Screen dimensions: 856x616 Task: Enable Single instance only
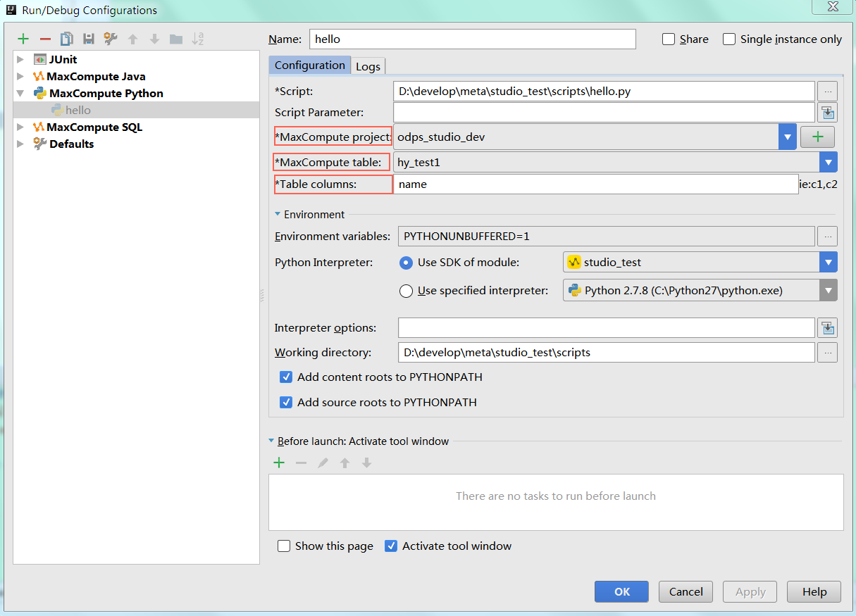tap(729, 39)
